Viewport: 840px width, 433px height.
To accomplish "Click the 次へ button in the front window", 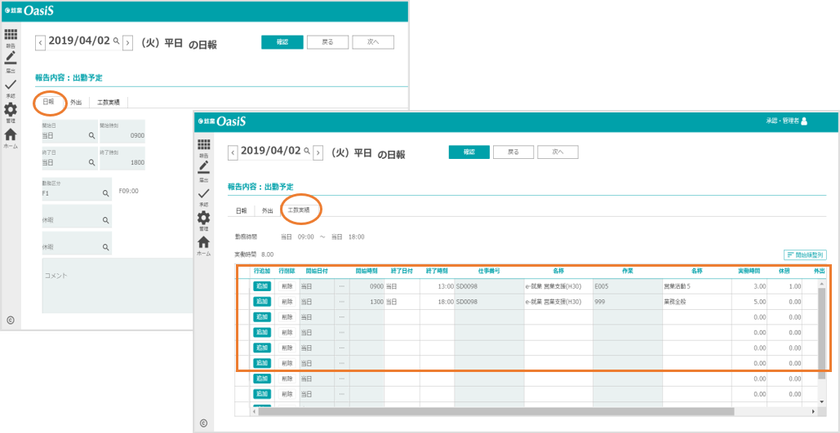I will pyautogui.click(x=558, y=152).
